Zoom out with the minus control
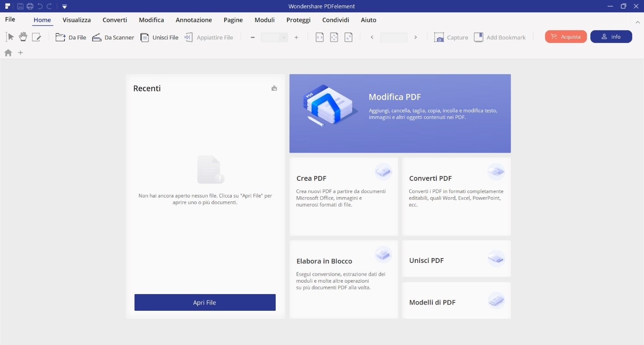The image size is (644, 345). click(252, 37)
